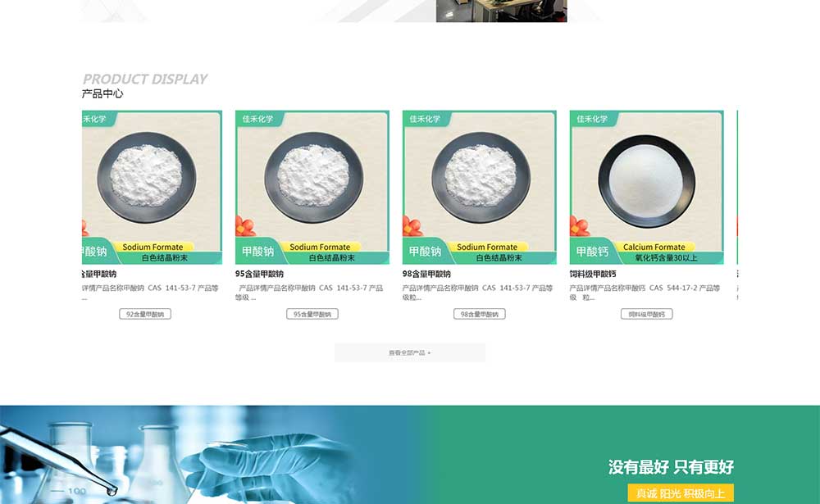
Task: Open the 95含量甲酸钠 description with CAS 141-53-7
Action: pyautogui.click(x=310, y=293)
